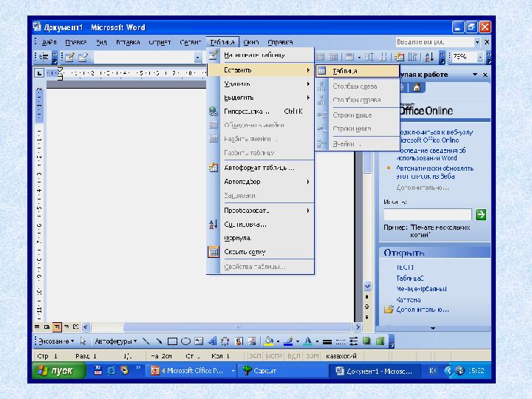Viewport: 532px width, 399px height.
Task: Choose Автоформат таблицы menu item
Action: (x=260, y=168)
